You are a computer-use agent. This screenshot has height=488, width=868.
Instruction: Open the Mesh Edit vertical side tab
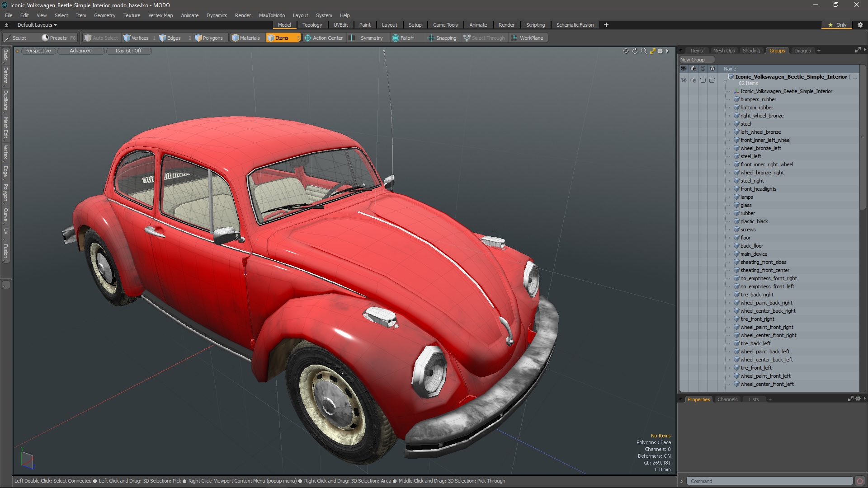(x=5, y=128)
